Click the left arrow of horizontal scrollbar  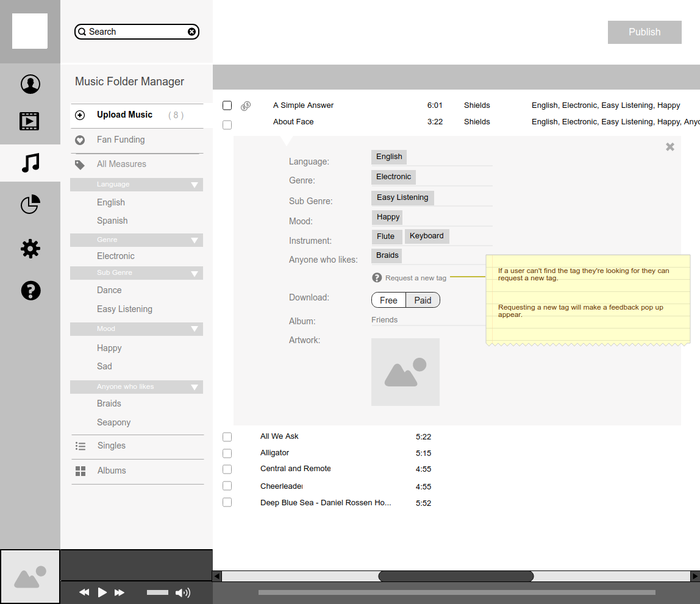(217, 576)
